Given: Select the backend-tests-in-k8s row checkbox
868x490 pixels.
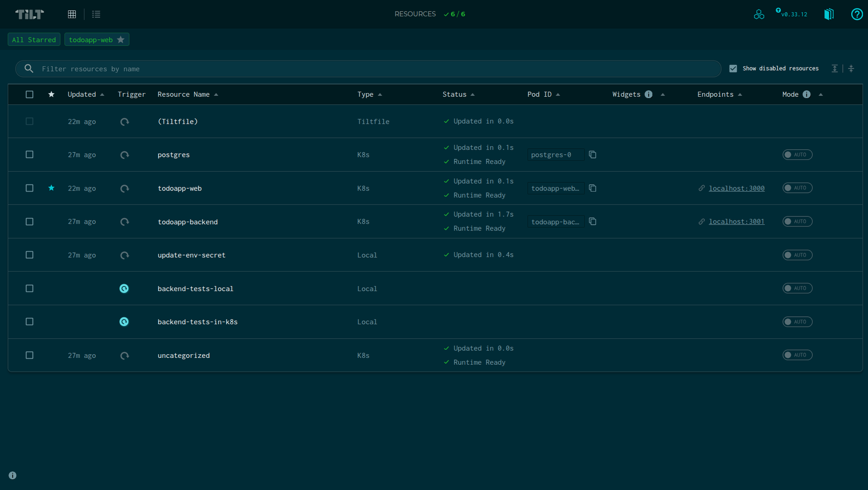Looking at the screenshot, I should [x=29, y=322].
